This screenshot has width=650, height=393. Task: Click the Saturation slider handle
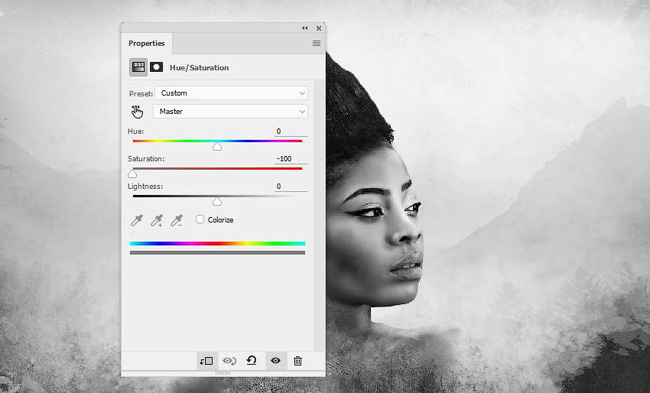coord(132,174)
